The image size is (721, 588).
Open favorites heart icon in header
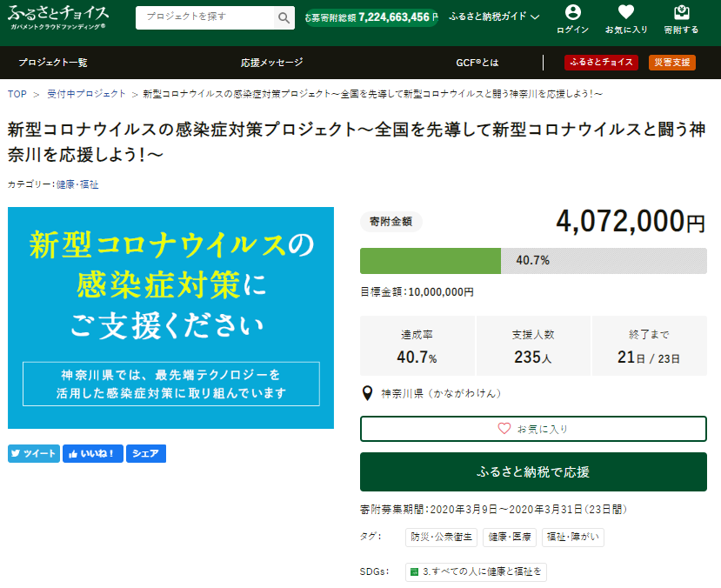[x=625, y=19]
